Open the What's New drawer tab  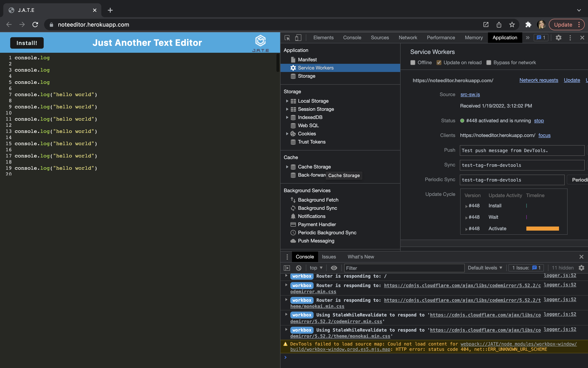(x=361, y=257)
